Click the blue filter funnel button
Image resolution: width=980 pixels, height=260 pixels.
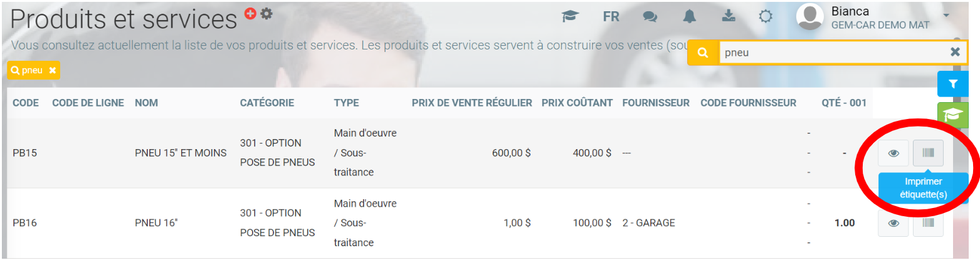952,83
